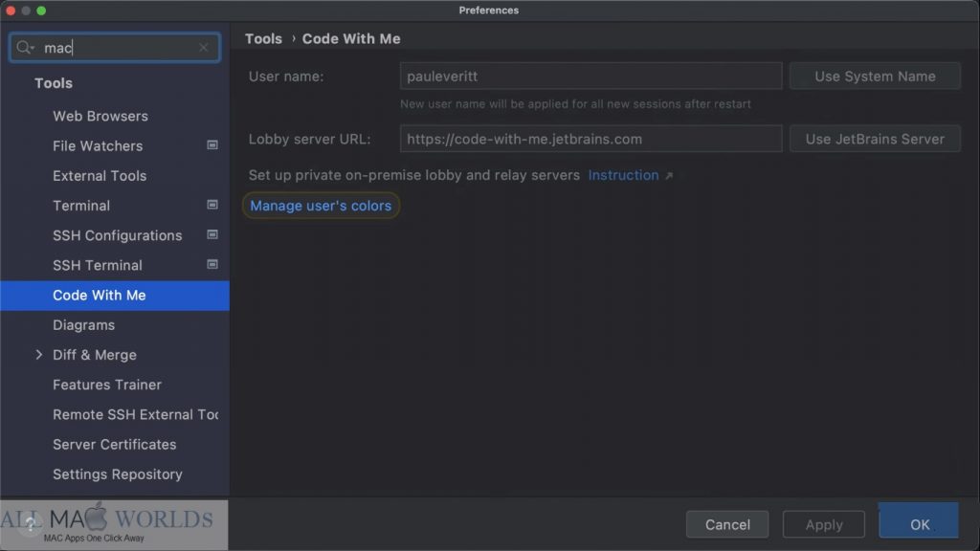Screen dimensions: 980x551
Task: Click the project-level icon next to File Watchers
Action: coord(212,145)
